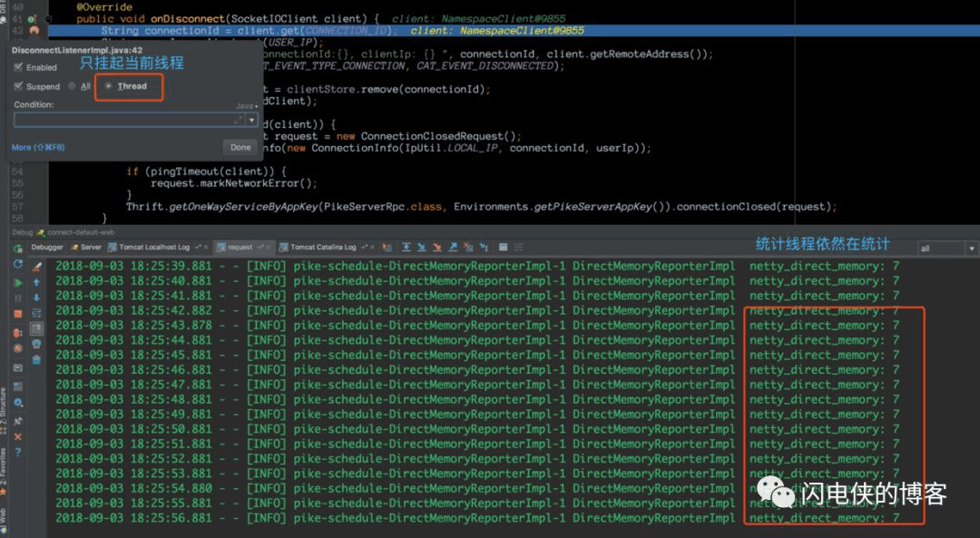
Task: Click the Done button in breakpoint popup
Action: point(240,148)
